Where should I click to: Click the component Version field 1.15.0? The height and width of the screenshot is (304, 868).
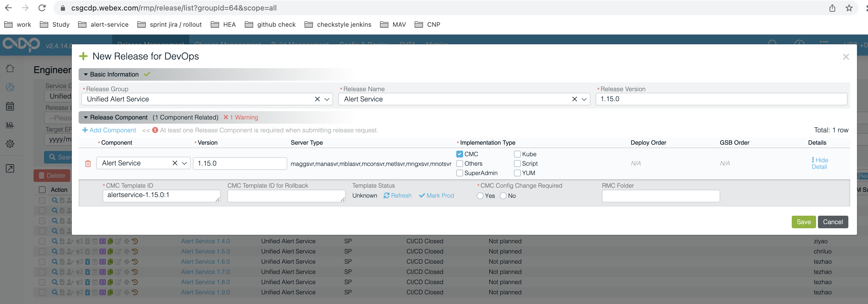click(x=240, y=164)
